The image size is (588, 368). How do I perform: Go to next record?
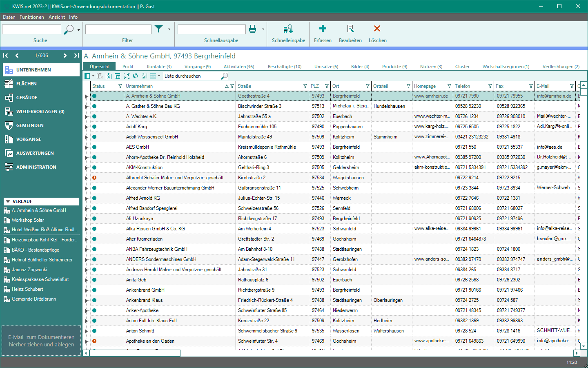click(x=65, y=56)
